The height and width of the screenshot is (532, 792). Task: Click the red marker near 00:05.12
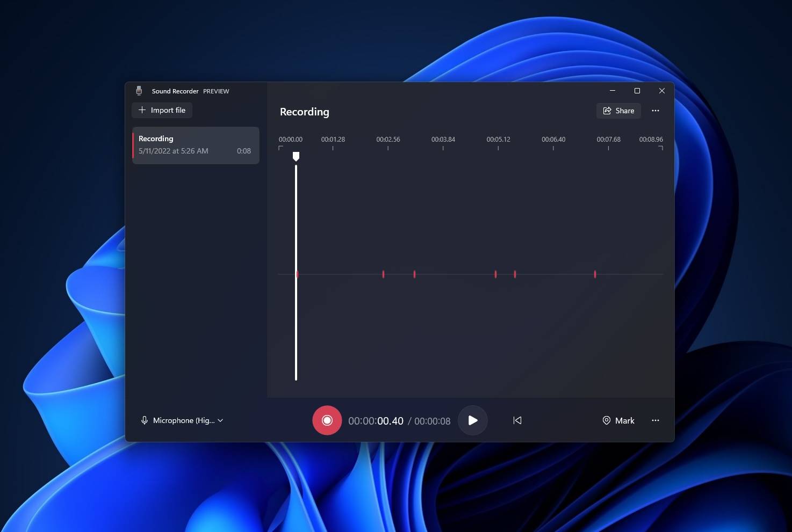click(495, 274)
